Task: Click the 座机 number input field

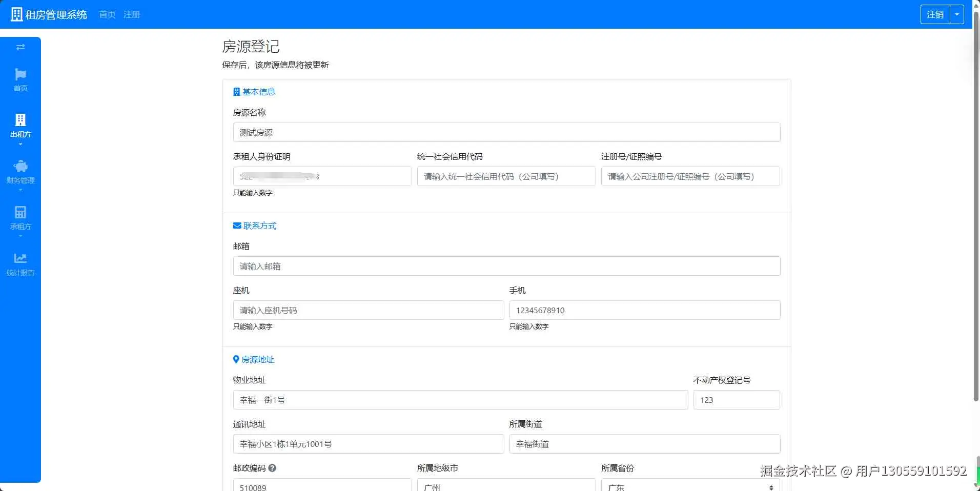Action: (x=369, y=310)
